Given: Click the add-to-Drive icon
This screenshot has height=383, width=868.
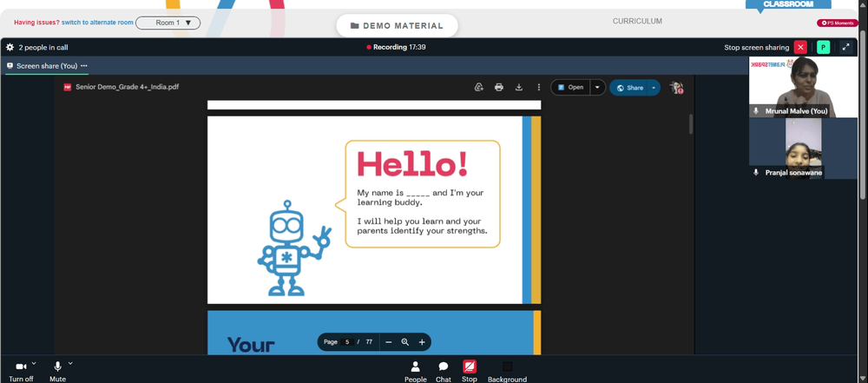Looking at the screenshot, I should [479, 88].
